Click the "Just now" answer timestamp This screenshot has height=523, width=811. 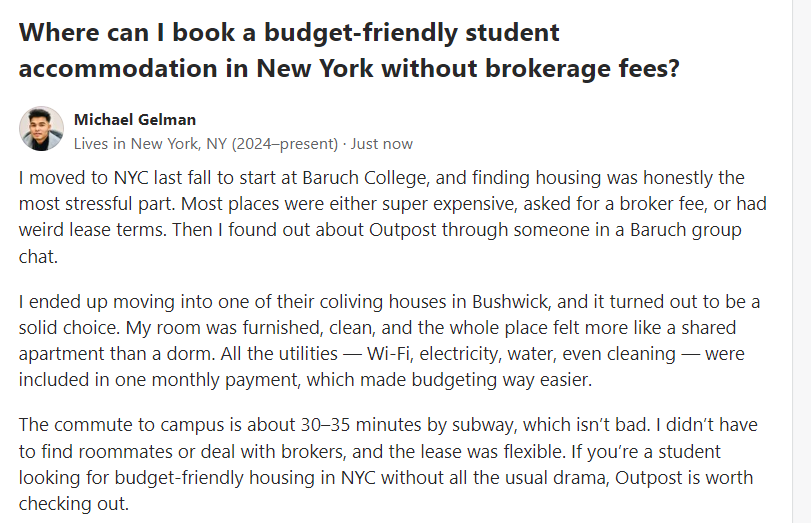[x=381, y=143]
